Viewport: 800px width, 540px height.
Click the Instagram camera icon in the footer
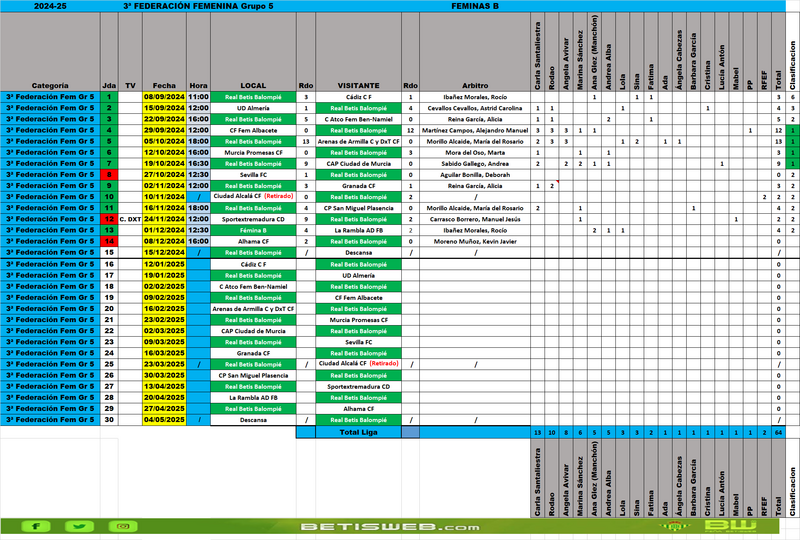pos(123,526)
